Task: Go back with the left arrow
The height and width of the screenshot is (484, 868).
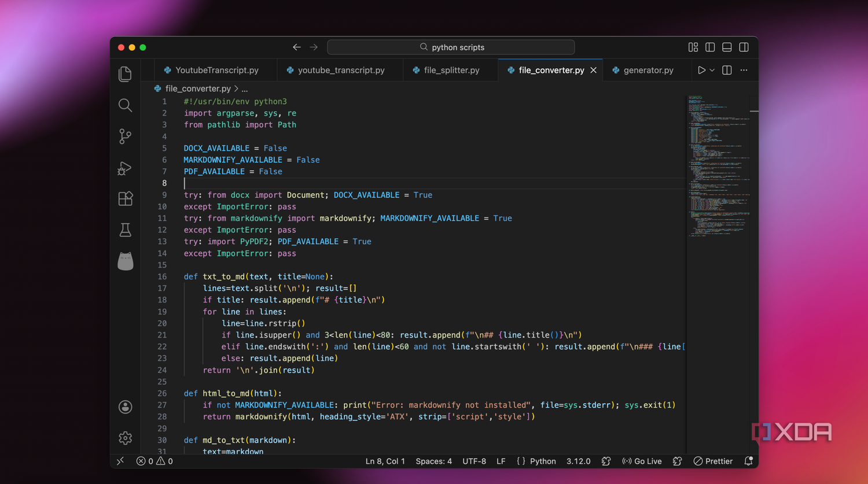Action: (x=297, y=47)
